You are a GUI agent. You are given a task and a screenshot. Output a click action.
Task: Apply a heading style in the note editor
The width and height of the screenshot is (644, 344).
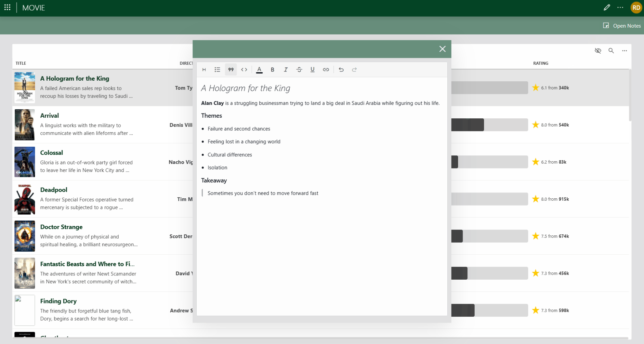pos(204,70)
